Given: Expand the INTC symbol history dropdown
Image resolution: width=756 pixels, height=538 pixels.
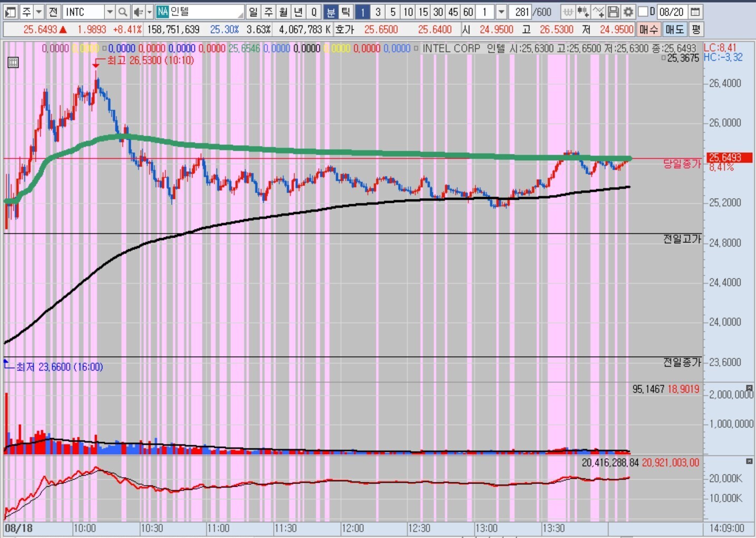Looking at the screenshot, I should 110,12.
